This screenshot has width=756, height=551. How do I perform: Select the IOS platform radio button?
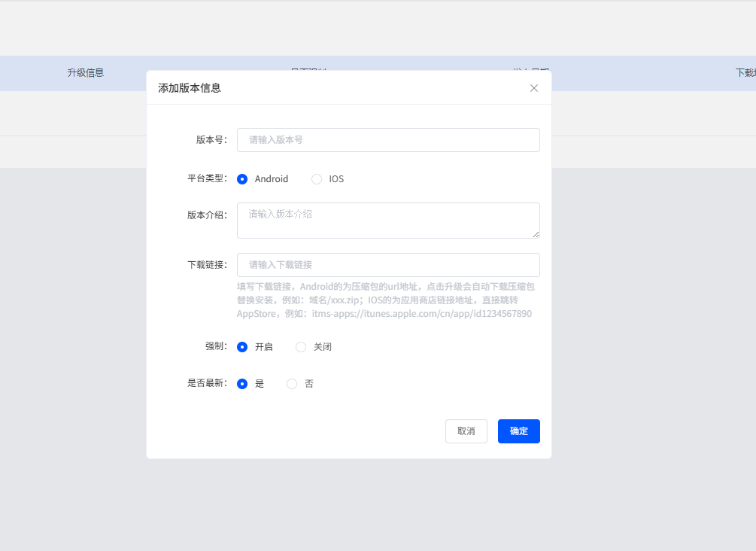coord(317,179)
